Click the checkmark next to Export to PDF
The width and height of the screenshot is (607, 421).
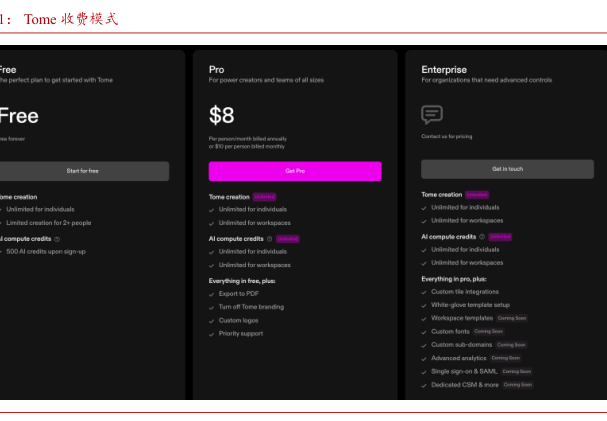click(212, 294)
